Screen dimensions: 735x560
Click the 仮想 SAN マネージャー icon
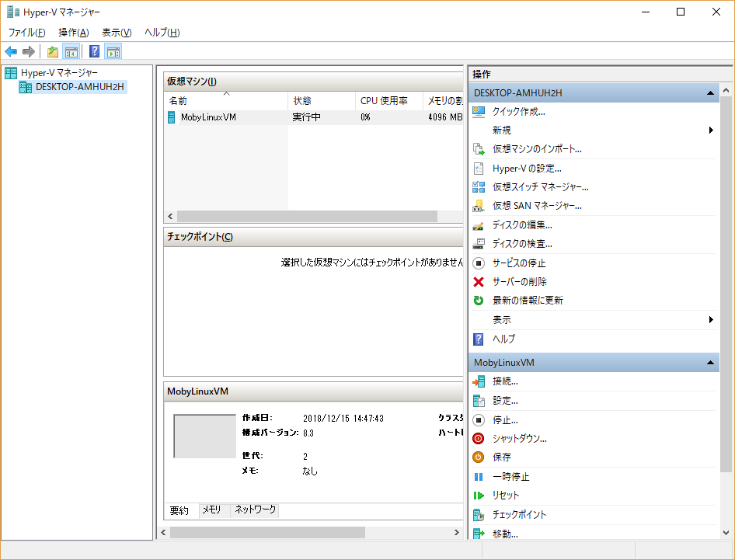click(478, 206)
